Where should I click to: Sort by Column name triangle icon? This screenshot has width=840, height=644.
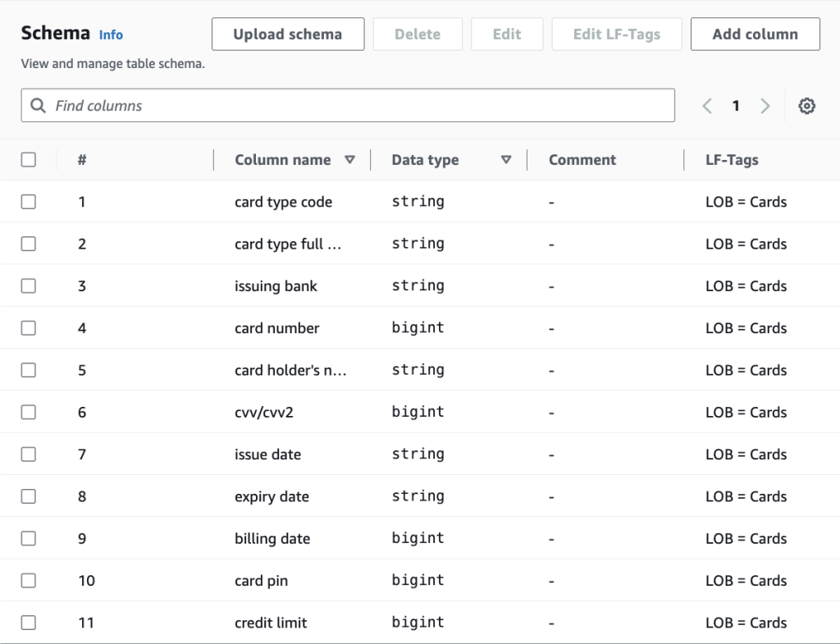(350, 160)
